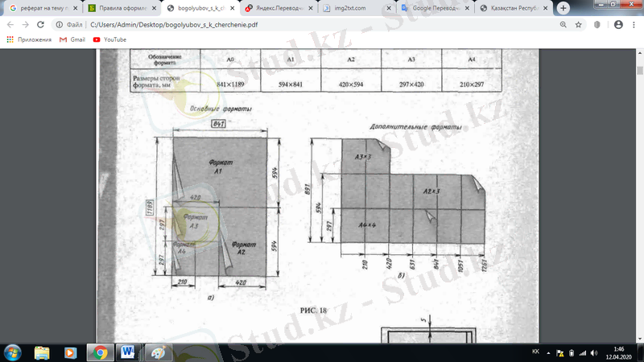Close the img2txt.com tab
The image size is (644, 362).
pyautogui.click(x=389, y=8)
